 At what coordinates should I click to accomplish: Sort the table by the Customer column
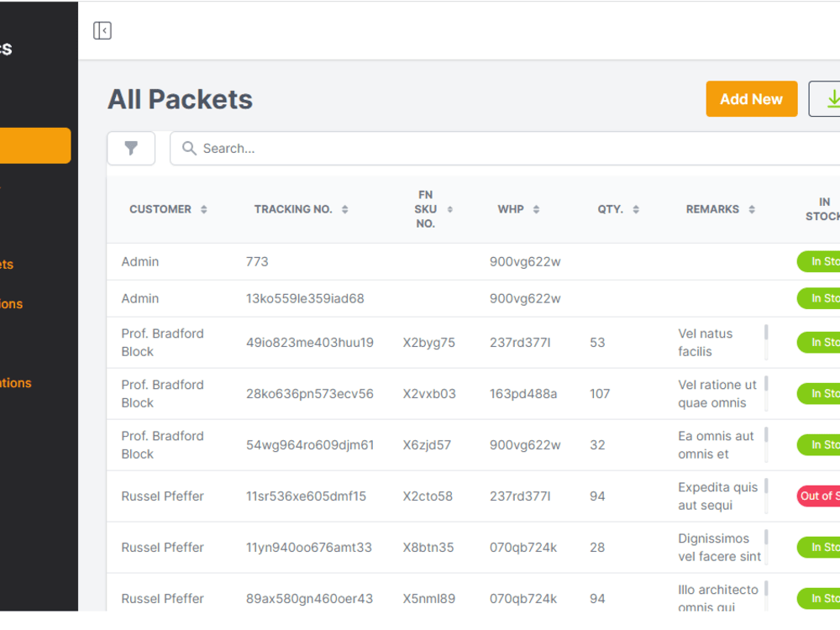(x=204, y=209)
